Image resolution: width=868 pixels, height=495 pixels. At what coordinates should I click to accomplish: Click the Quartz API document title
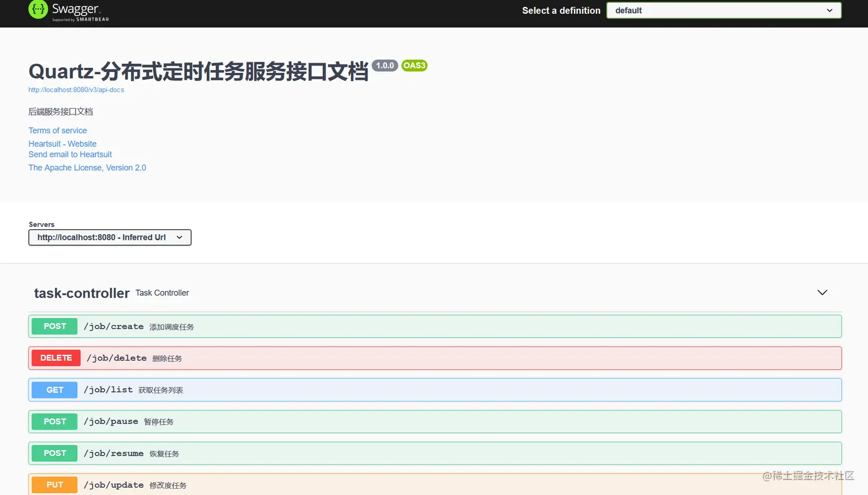(198, 72)
